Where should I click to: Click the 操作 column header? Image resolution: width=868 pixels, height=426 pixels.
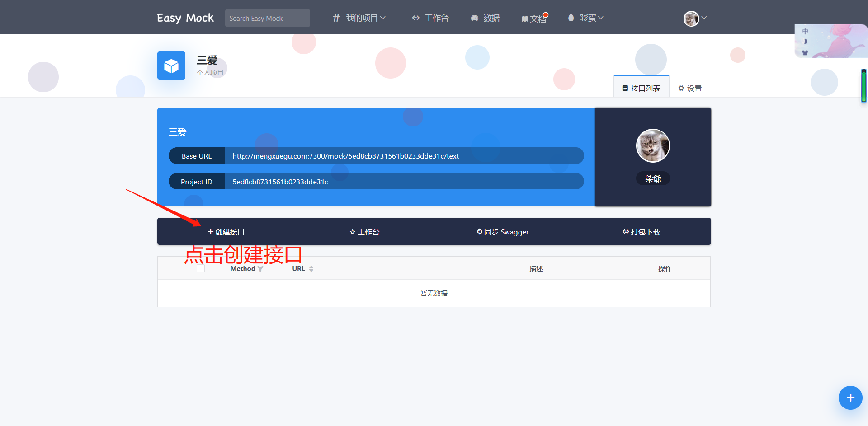pyautogui.click(x=665, y=268)
